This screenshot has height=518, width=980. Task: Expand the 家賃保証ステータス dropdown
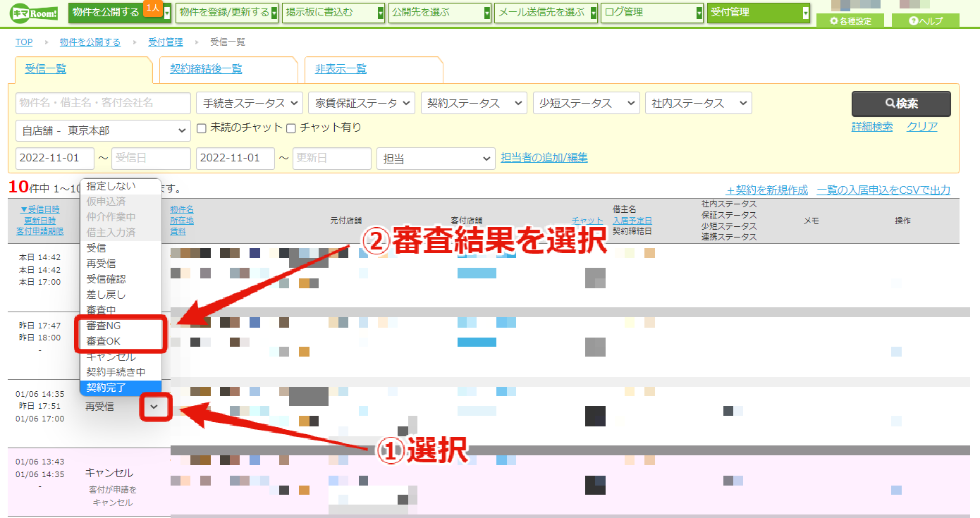click(362, 103)
